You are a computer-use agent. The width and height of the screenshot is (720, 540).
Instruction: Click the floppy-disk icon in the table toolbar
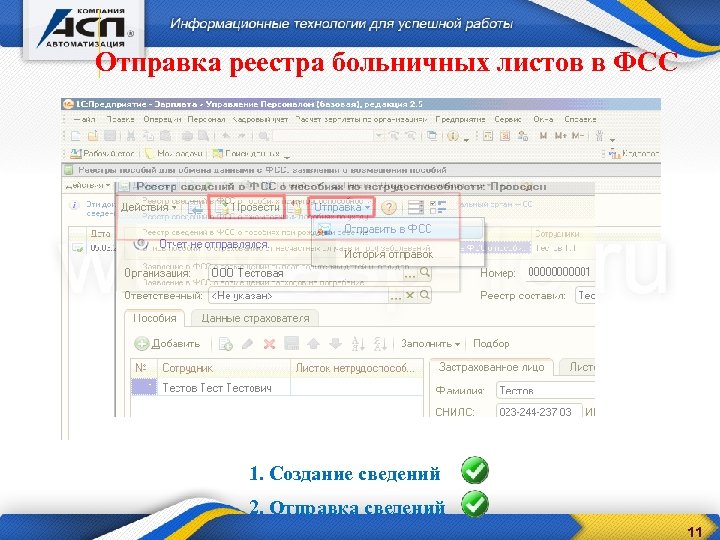(292, 343)
